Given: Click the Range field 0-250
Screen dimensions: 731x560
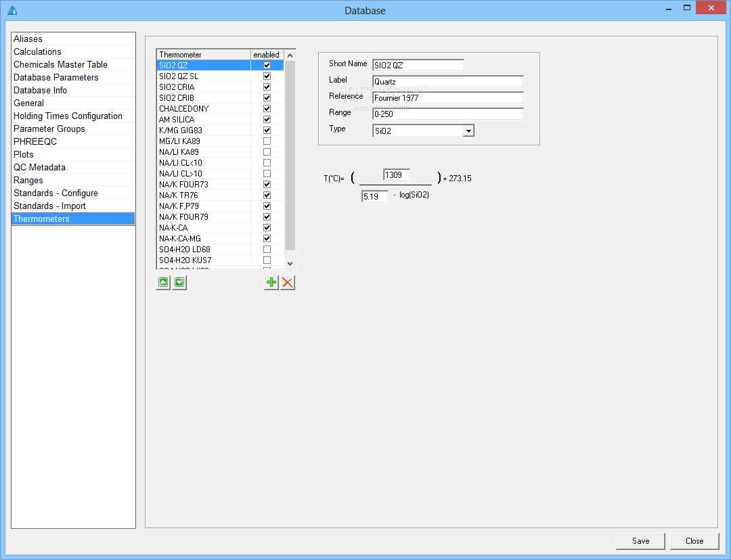Looking at the screenshot, I should click(x=448, y=114).
